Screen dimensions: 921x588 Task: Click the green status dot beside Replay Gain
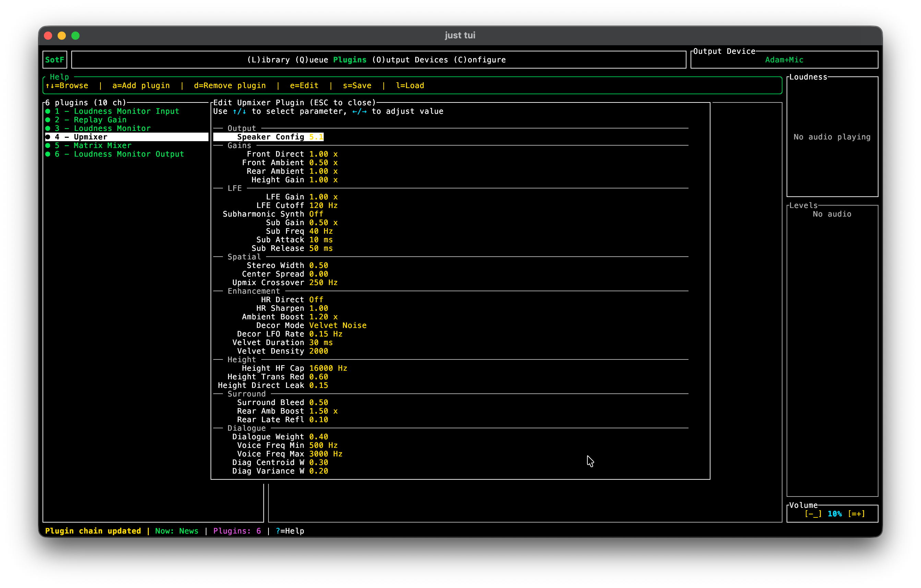48,120
